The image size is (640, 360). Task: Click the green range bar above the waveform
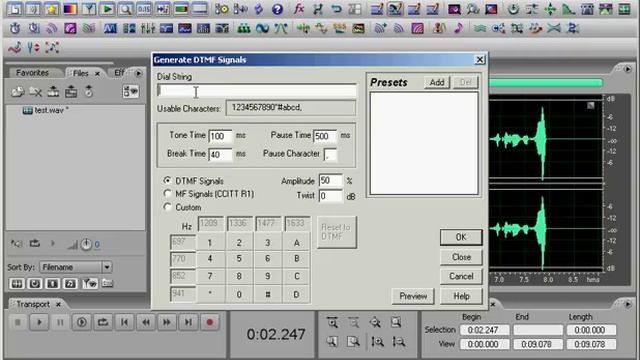point(546,83)
